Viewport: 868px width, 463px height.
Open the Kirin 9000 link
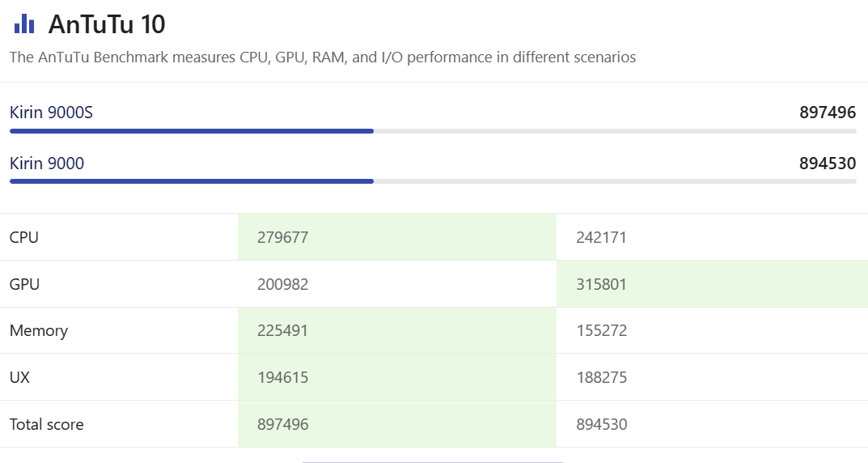pos(47,164)
